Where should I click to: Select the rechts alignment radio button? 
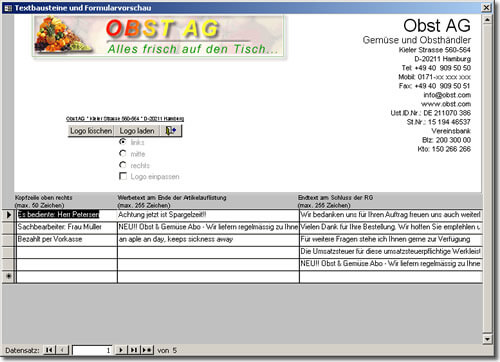pos(123,165)
